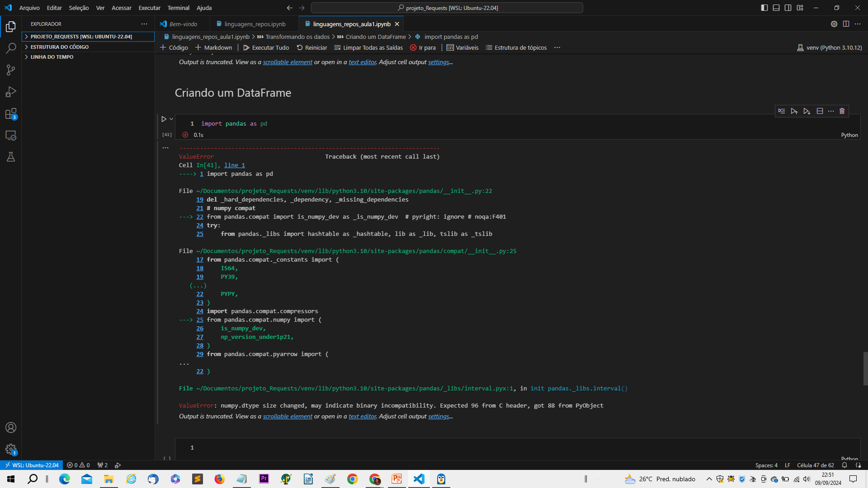
Task: Delete the cell with the trash icon
Action: pos(842,111)
